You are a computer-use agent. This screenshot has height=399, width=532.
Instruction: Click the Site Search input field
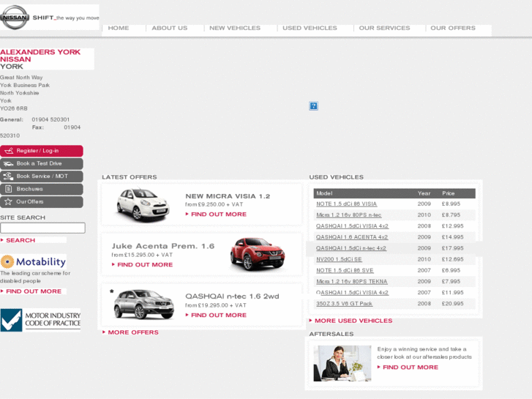click(x=42, y=228)
